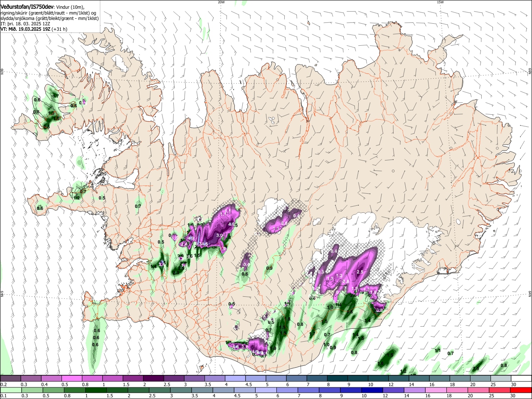Click the purple 1.5 snow legend swatch
Screen dimensions: 532x399
coord(133,379)
